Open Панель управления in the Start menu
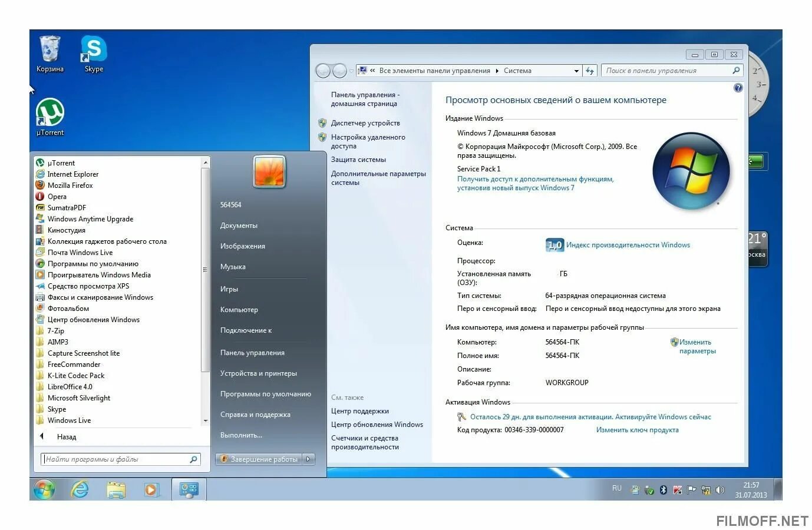This screenshot has width=812, height=530. (x=252, y=353)
